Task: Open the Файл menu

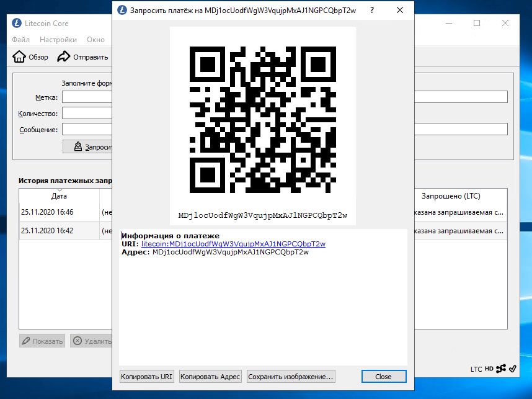Action: click(x=21, y=40)
